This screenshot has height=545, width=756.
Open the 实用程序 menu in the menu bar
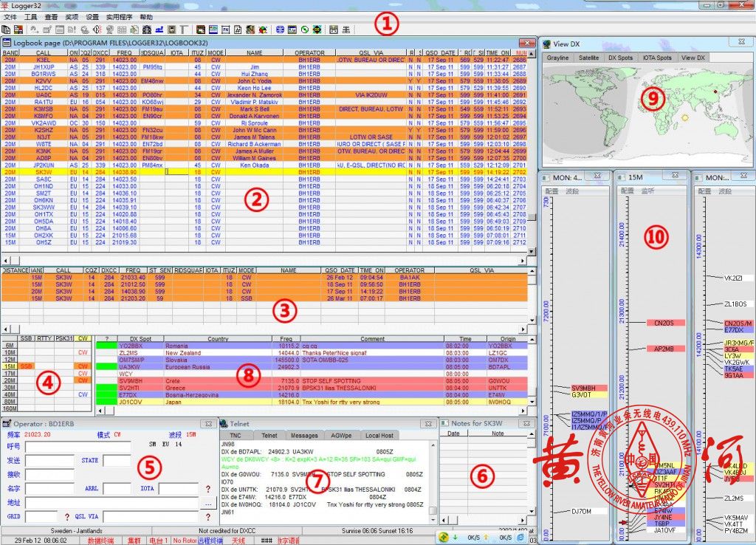pos(119,16)
